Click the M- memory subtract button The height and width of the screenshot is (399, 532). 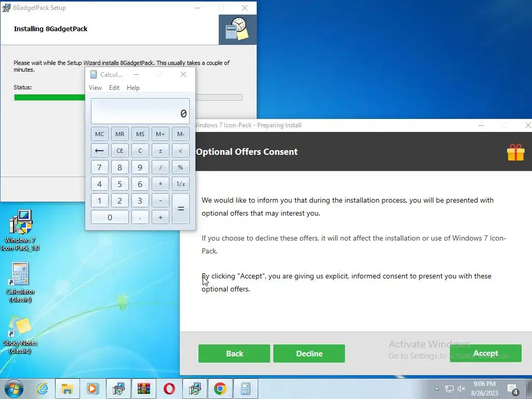[180, 134]
